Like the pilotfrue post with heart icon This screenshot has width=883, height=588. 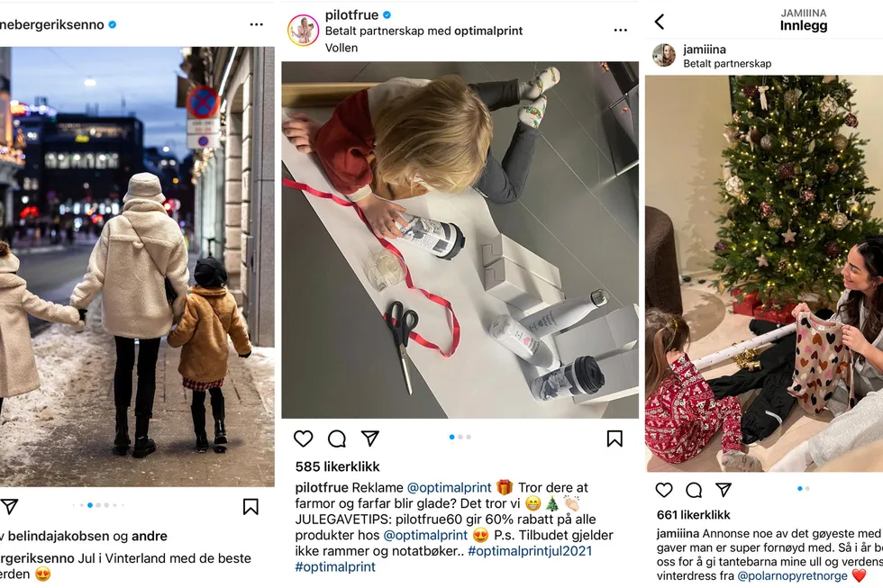303,439
